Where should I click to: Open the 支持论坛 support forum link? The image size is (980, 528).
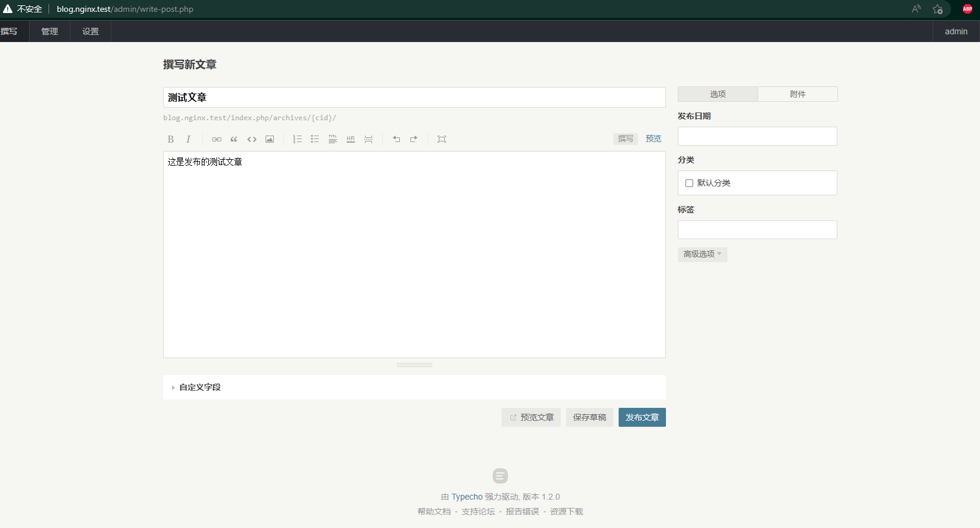pos(478,511)
